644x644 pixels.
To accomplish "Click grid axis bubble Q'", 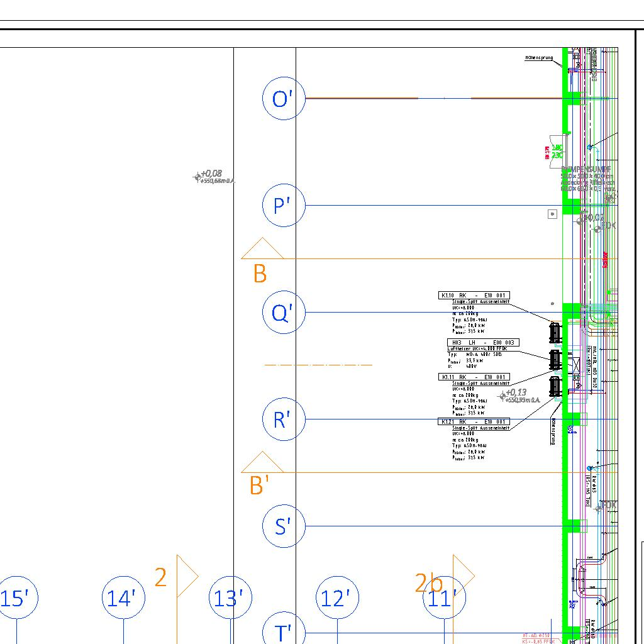I will pyautogui.click(x=284, y=313).
